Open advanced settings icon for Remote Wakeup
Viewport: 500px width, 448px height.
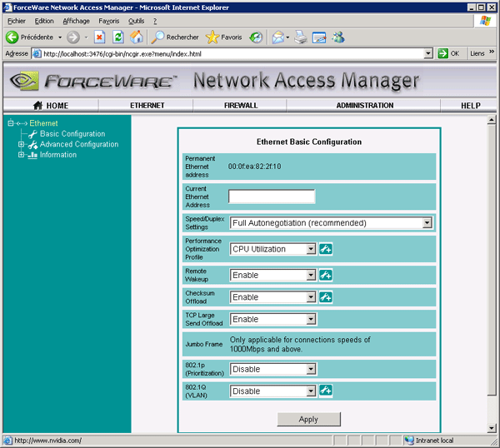coord(326,275)
